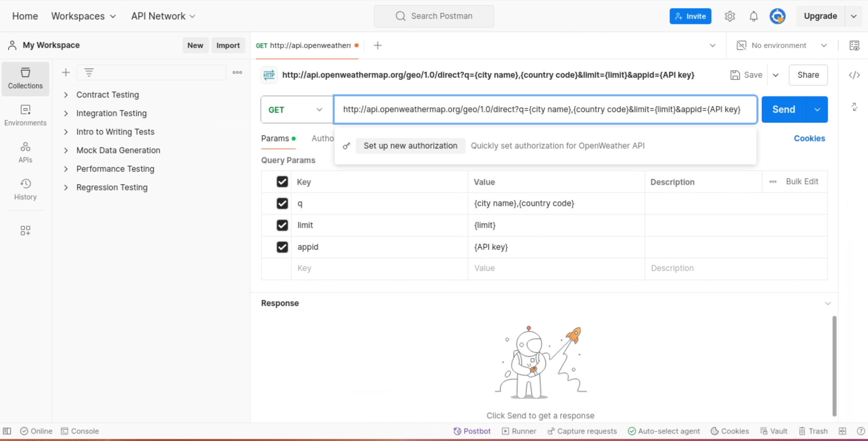Expand the Contract Testing collection
Screen dimensions: 868x441
tap(66, 95)
